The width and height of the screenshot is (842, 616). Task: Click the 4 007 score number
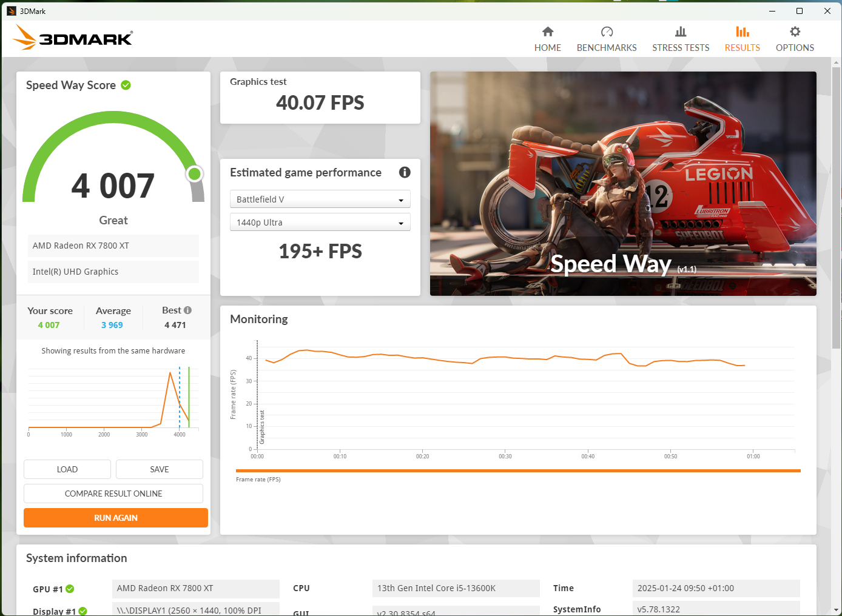pos(113,186)
